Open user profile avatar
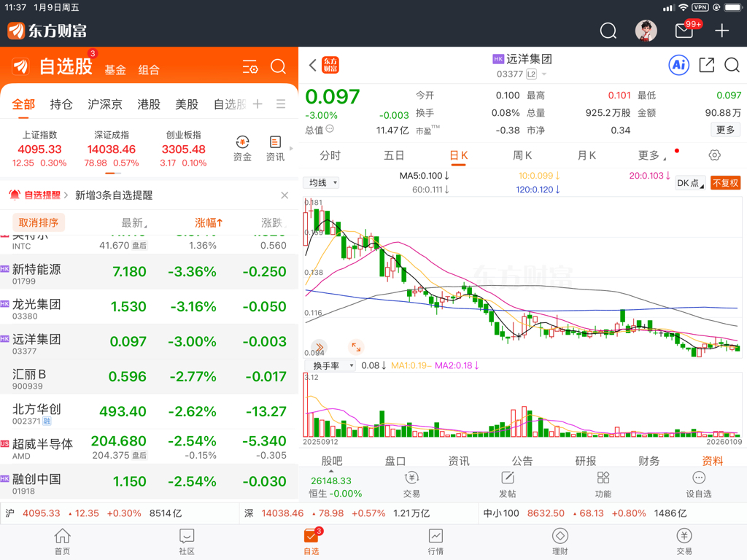The image size is (747, 560). coord(646,31)
